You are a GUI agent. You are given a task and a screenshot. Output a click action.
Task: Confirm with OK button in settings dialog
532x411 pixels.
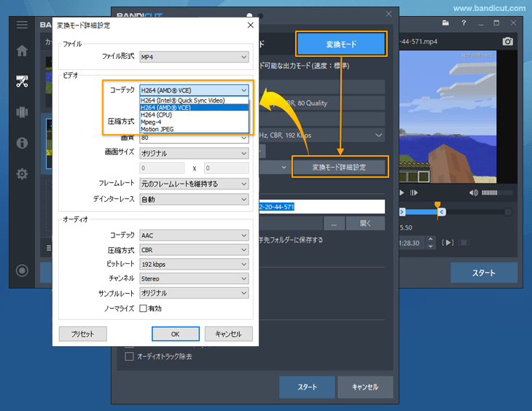pyautogui.click(x=176, y=334)
